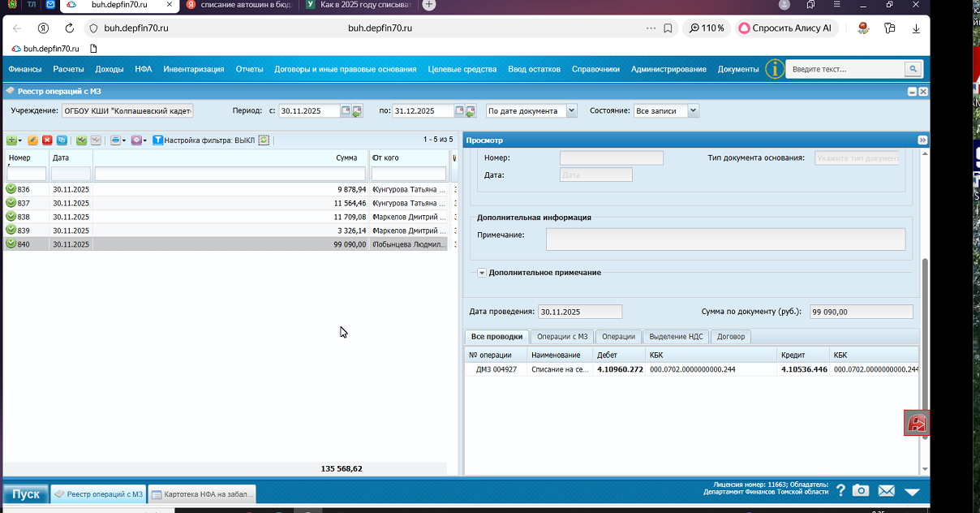Reload the page in browser

pos(70,28)
